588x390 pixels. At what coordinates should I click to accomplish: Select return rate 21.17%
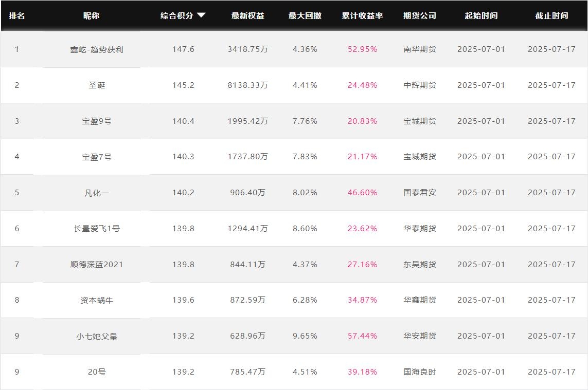pyautogui.click(x=362, y=157)
